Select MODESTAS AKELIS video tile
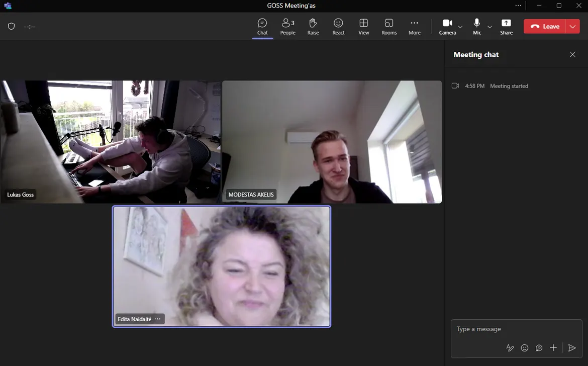 tap(332, 142)
